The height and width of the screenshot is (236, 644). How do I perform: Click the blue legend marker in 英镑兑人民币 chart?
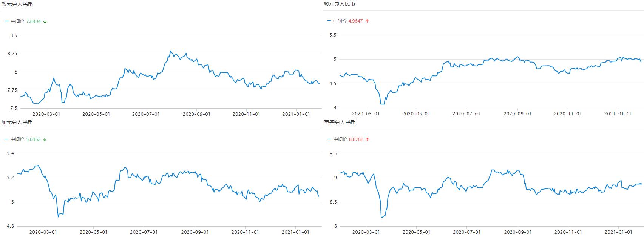coord(329,139)
